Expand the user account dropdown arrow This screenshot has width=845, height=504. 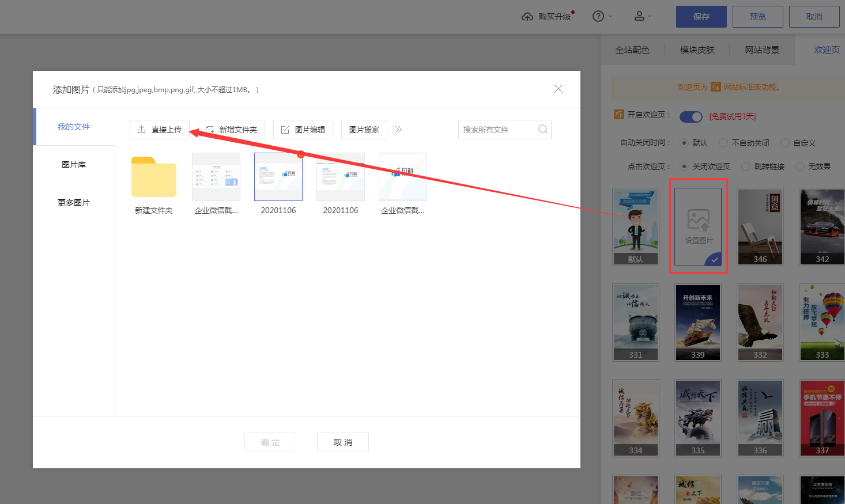[x=650, y=17]
